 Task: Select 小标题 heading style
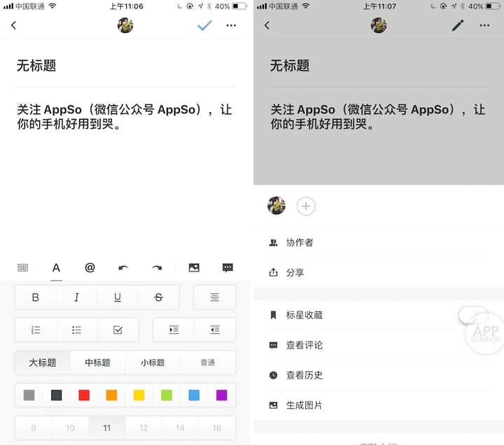pos(153,362)
